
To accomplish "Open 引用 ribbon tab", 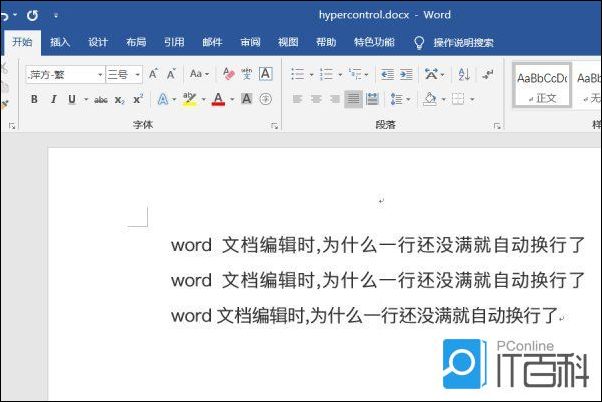I will tap(174, 42).
